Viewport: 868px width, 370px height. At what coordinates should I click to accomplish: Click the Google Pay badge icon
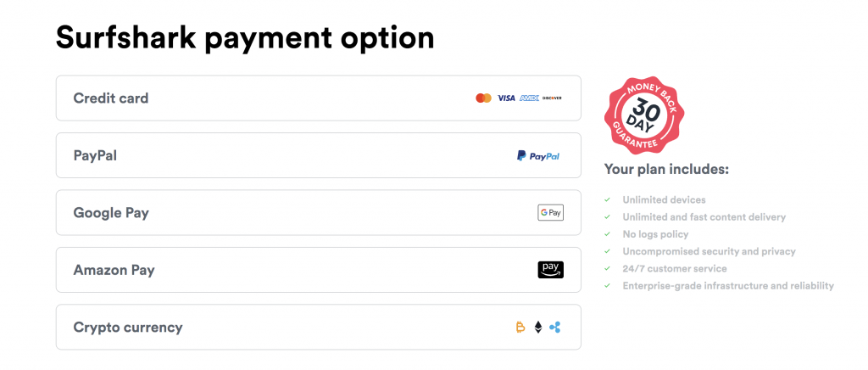[550, 213]
